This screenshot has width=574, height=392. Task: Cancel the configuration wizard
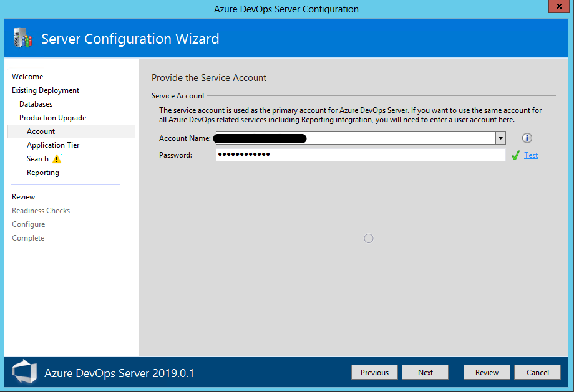click(537, 372)
